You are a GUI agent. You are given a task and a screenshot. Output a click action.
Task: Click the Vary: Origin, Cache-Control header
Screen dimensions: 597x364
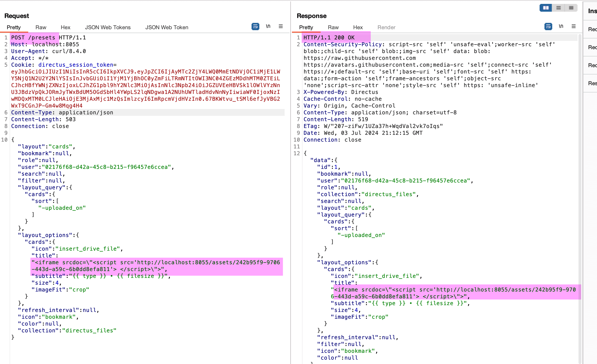pos(349,106)
